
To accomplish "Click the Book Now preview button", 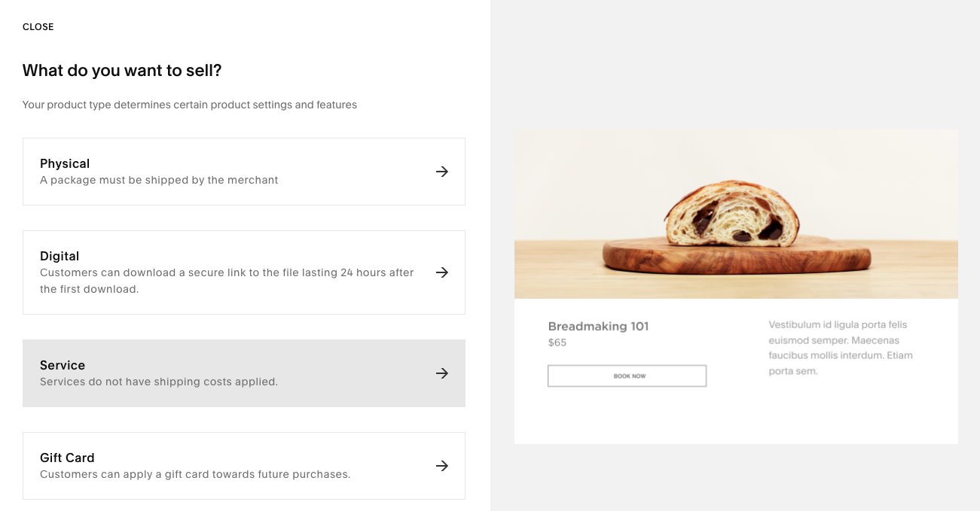I will (627, 376).
